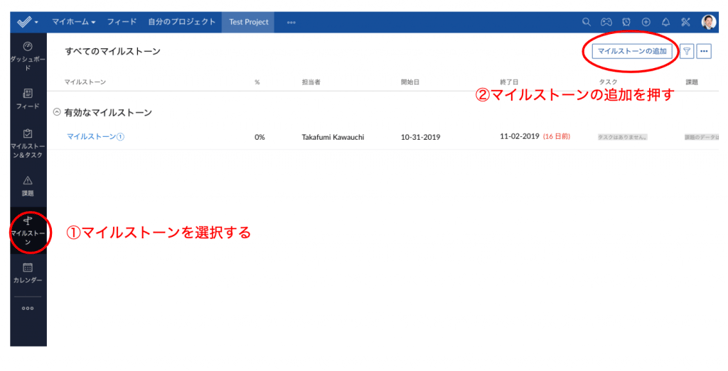Go to ダッシュボード in sidebar

[28, 56]
